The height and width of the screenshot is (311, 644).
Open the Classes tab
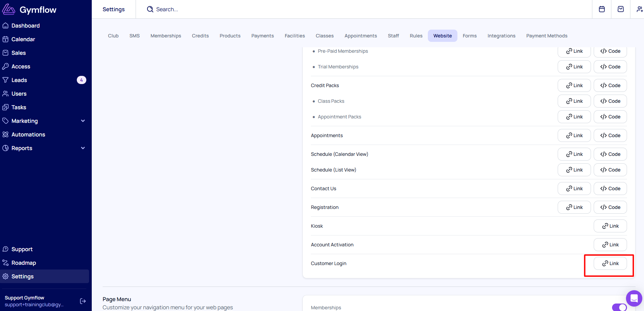325,36
